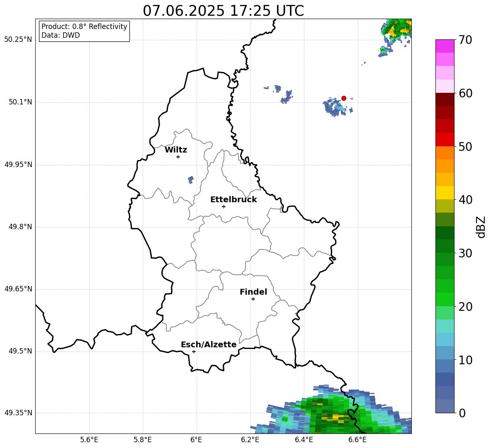This screenshot has height=448, width=491.
Task: Click the 5.6°E longitude label
Action: coord(89,440)
